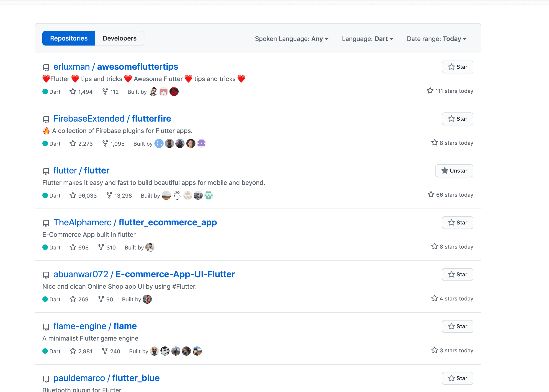The width and height of the screenshot is (549, 392).
Task: Click first contributor avatar of flame
Action: tap(154, 351)
